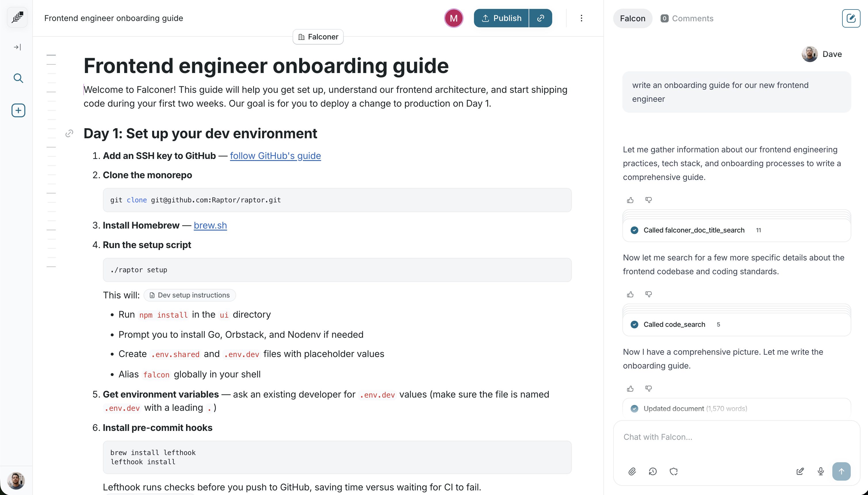Select the Falcon tab
Screen dimensions: 868x495
pos(632,18)
